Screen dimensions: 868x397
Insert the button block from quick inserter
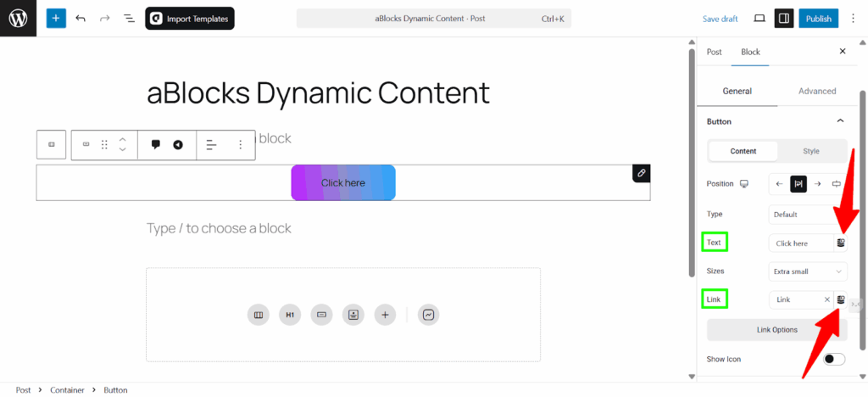[x=321, y=315]
